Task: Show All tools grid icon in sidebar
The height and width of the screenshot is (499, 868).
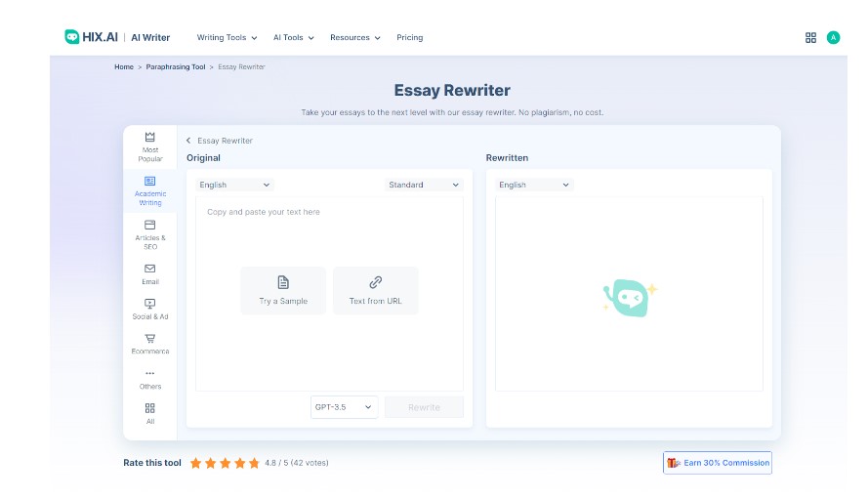Action: point(149,408)
